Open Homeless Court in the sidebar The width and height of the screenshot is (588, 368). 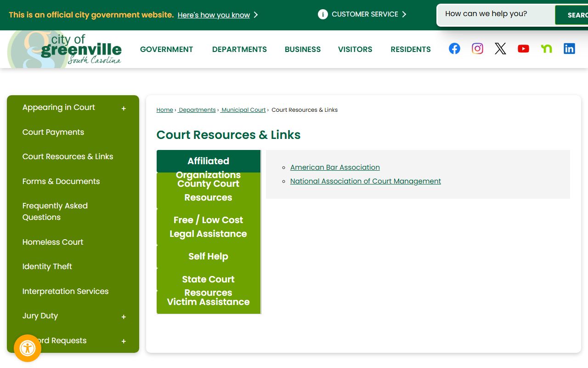pos(53,242)
